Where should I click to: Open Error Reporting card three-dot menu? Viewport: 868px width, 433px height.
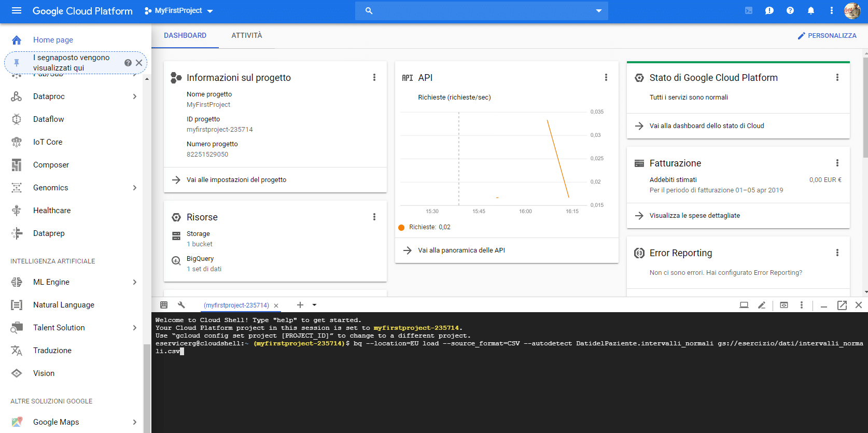point(837,253)
